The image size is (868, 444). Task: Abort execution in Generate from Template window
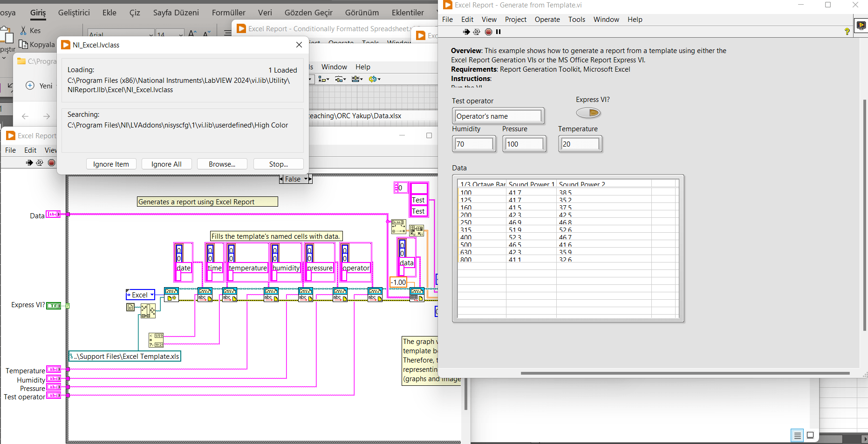[488, 32]
